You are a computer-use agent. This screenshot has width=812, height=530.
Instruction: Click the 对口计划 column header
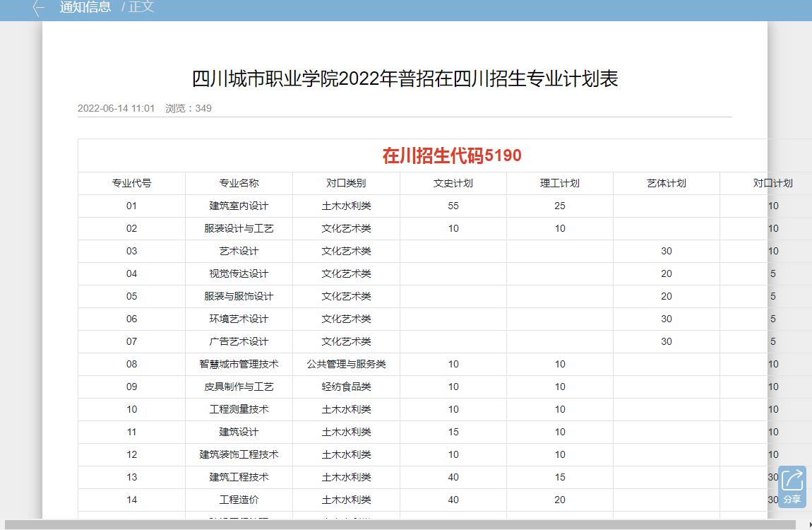772,184
